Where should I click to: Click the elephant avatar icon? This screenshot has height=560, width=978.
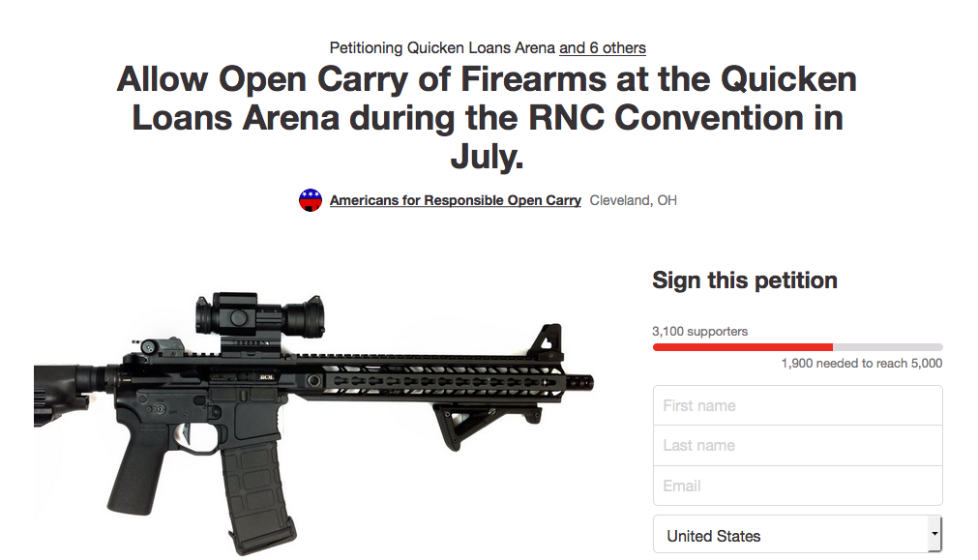click(x=310, y=200)
